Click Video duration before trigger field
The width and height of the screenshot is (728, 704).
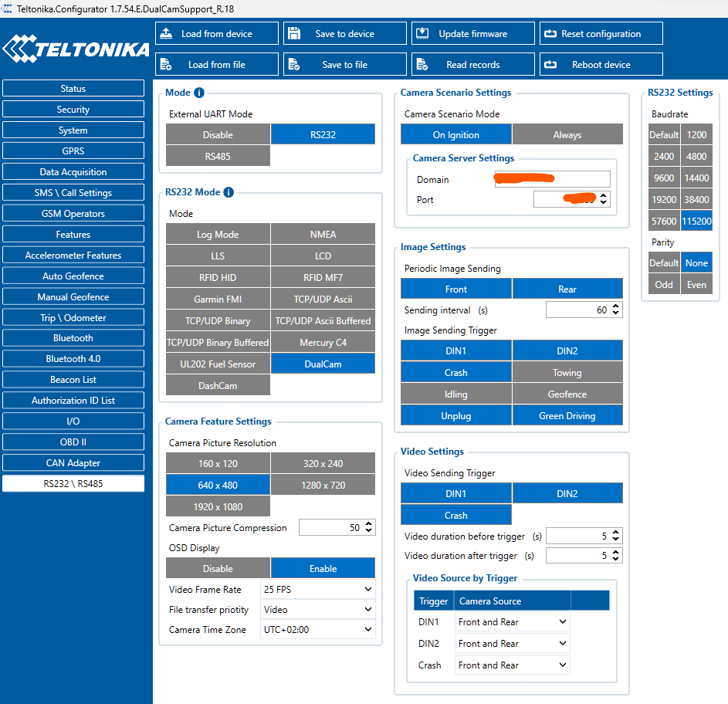584,536
